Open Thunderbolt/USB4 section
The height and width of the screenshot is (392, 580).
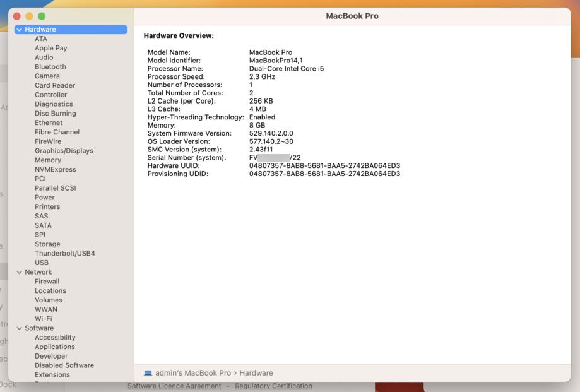point(65,253)
